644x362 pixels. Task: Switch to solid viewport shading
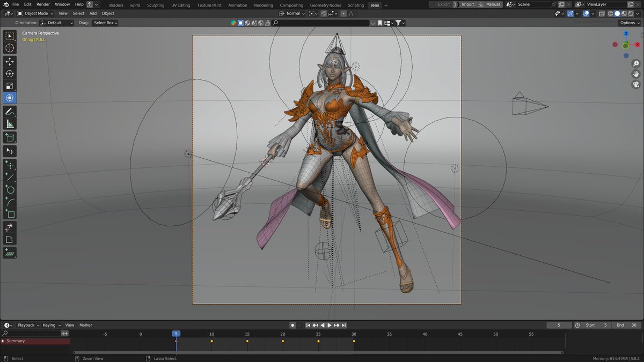617,13
